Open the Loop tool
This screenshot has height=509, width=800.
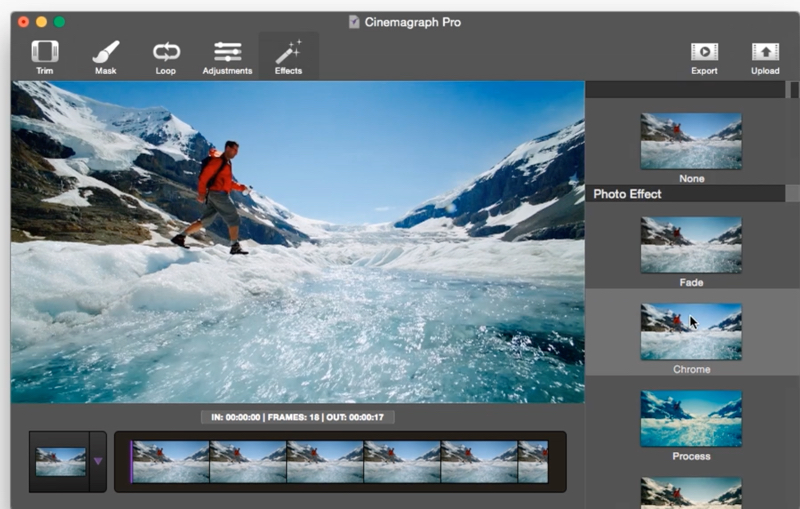[x=166, y=57]
